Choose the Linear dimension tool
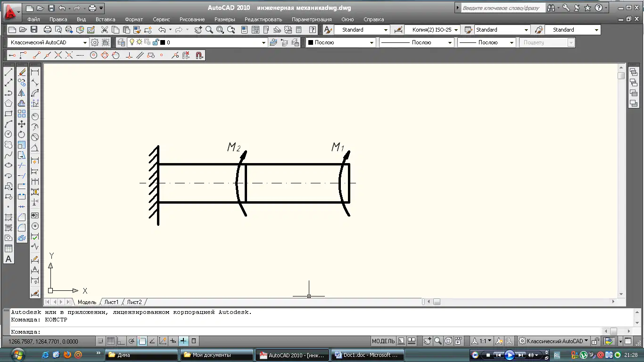644x362 pixels. pyautogui.click(x=35, y=72)
